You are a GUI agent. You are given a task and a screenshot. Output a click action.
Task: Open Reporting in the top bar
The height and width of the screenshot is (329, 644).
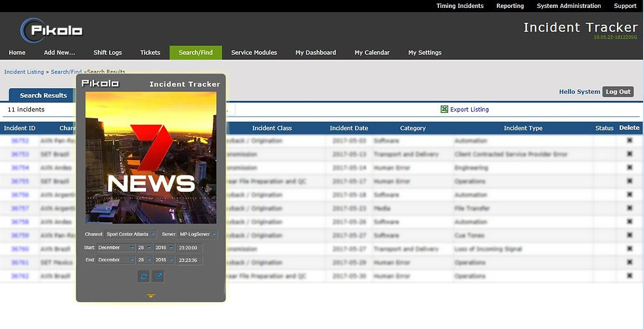pos(510,6)
